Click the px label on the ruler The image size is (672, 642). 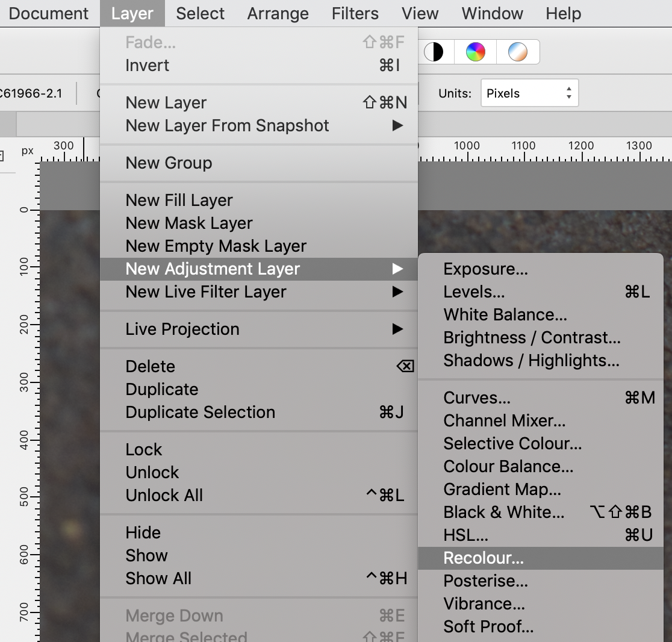(26, 152)
